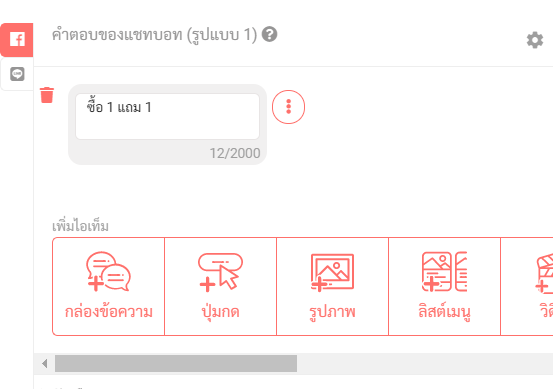
Task: Open the help question mark icon
Action: click(269, 35)
